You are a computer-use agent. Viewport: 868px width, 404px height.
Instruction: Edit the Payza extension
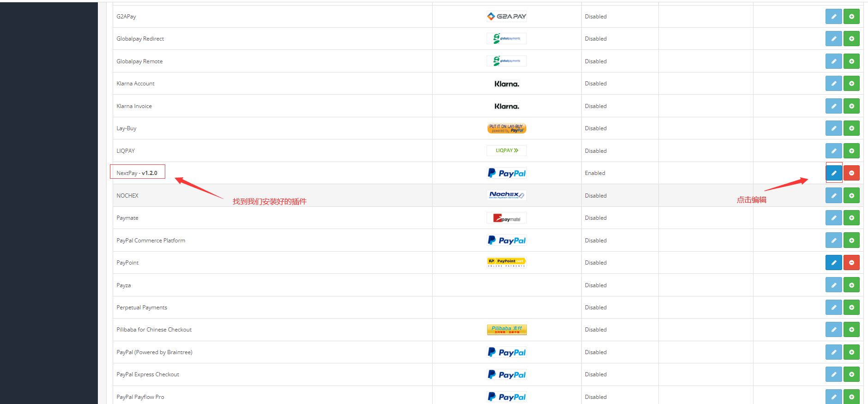(833, 285)
